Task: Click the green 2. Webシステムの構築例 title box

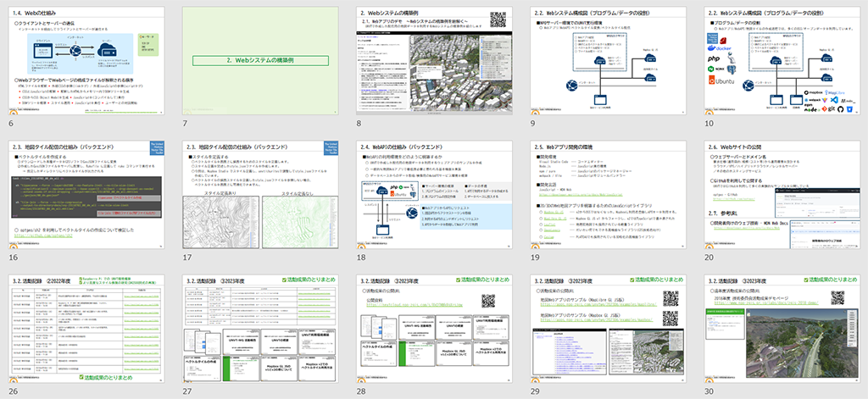Action: 262,61
